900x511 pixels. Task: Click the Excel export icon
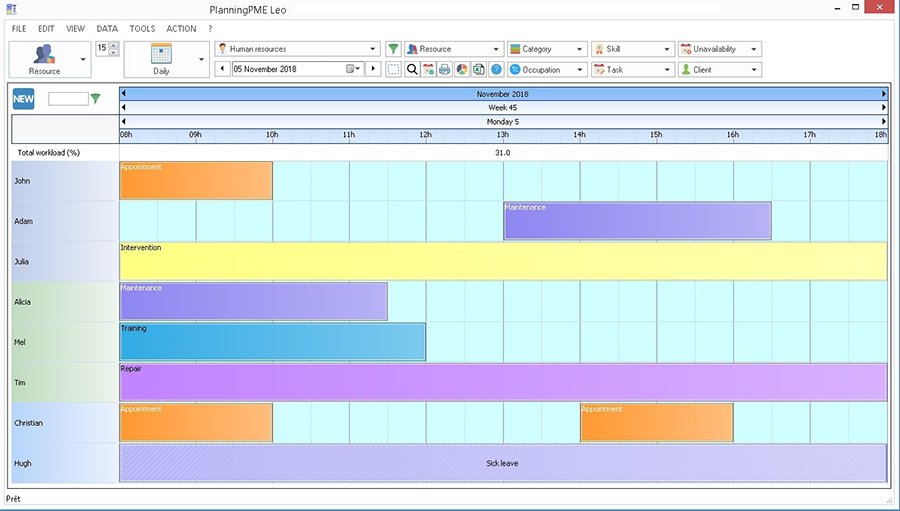coord(479,69)
